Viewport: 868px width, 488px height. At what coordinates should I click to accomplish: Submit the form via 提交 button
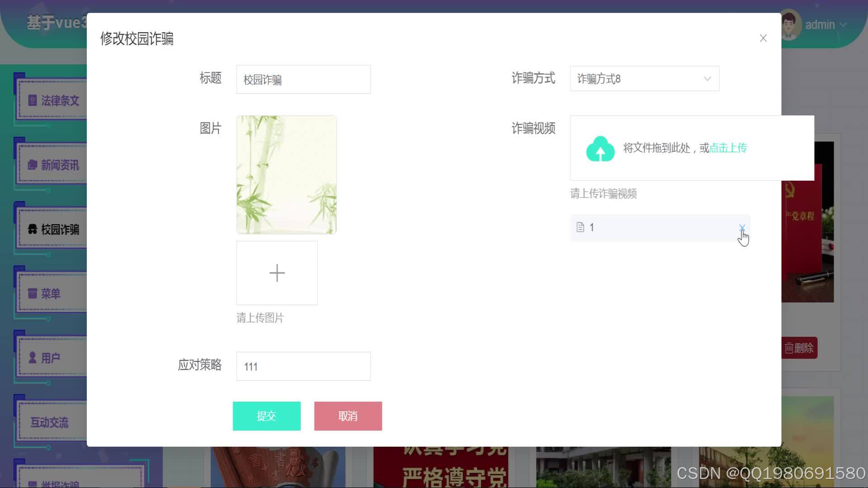click(x=266, y=416)
